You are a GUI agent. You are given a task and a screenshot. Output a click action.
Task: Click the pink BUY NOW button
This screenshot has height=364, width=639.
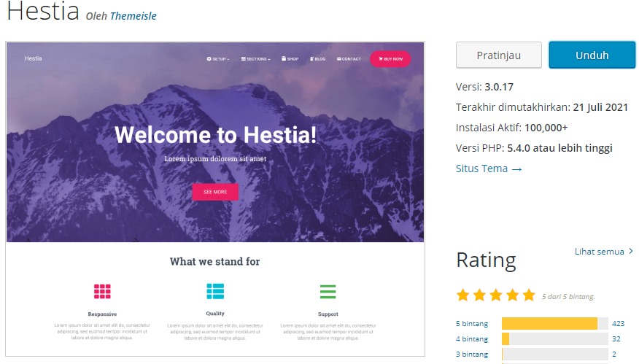[x=390, y=58]
